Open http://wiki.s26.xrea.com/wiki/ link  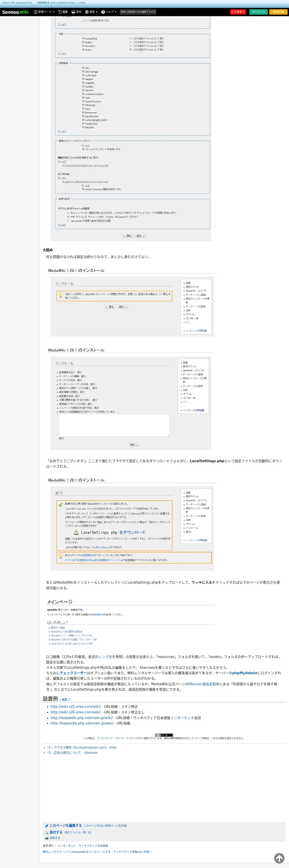[76, 712]
